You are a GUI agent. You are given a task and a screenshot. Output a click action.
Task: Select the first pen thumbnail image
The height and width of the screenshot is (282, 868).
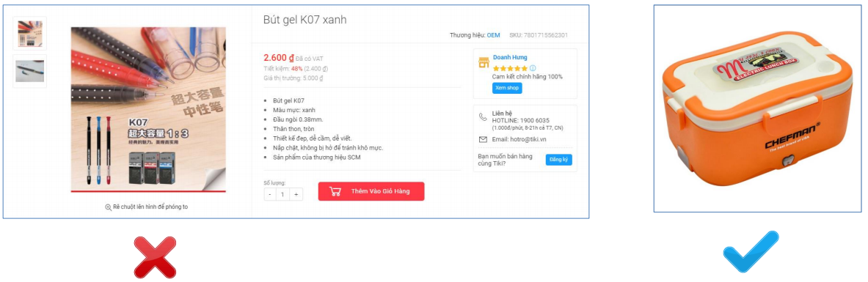click(30, 34)
